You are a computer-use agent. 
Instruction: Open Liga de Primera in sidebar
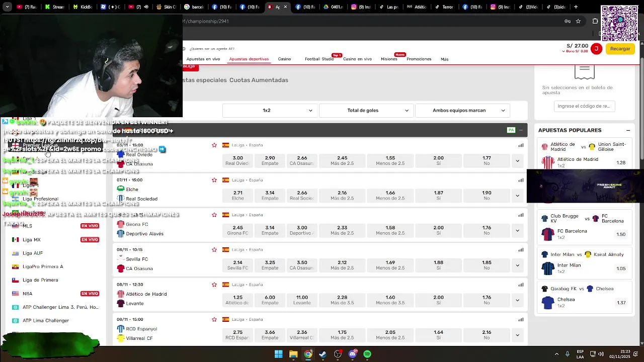click(40, 280)
